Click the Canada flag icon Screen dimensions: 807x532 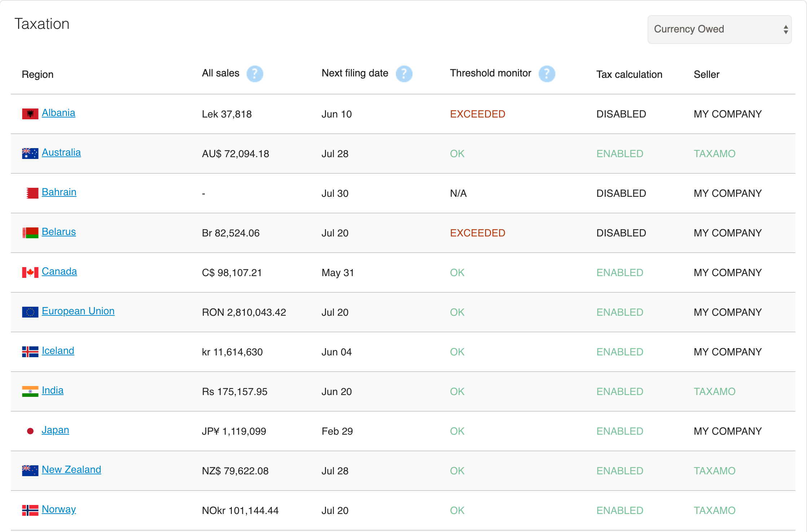tap(30, 272)
